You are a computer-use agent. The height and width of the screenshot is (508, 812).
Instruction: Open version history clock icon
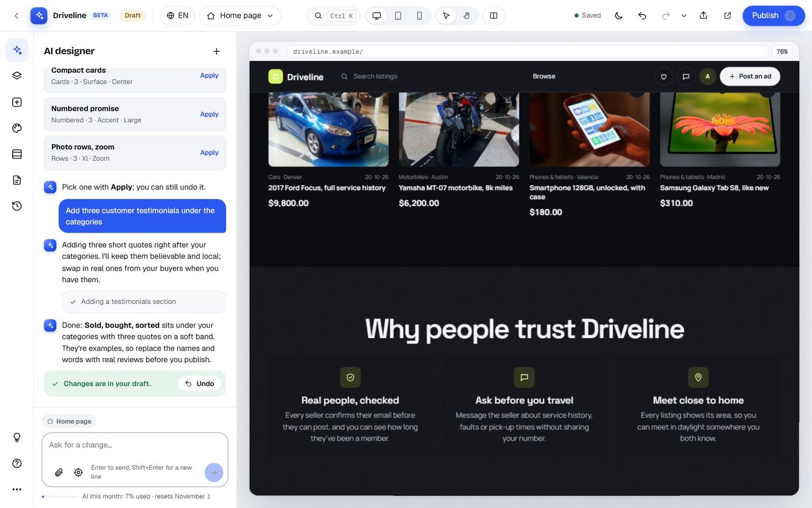tap(17, 206)
